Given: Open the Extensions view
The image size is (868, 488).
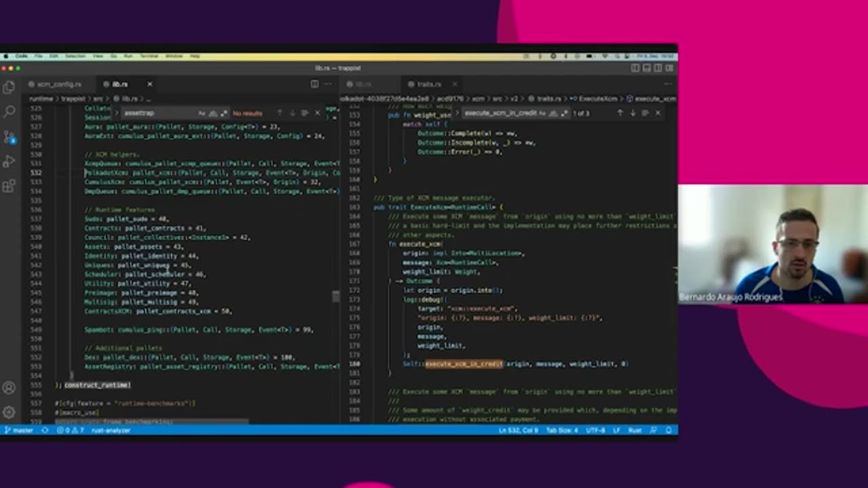Looking at the screenshot, I should (9, 186).
